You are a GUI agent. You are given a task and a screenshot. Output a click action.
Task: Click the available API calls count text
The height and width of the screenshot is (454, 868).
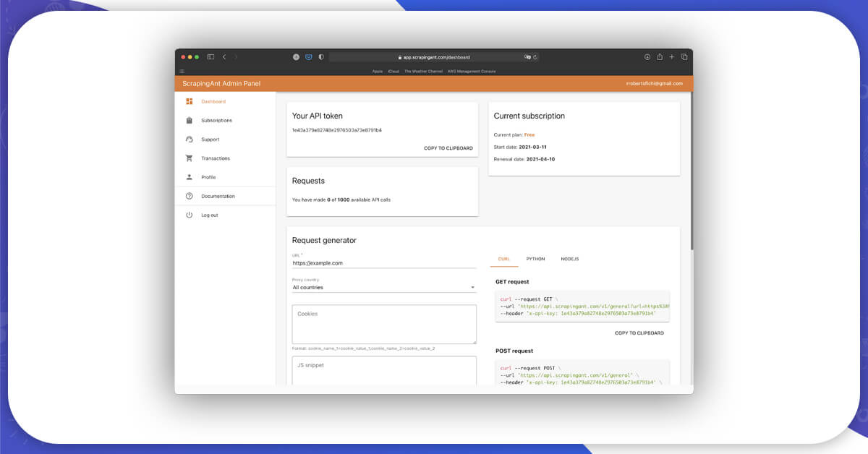click(x=341, y=200)
